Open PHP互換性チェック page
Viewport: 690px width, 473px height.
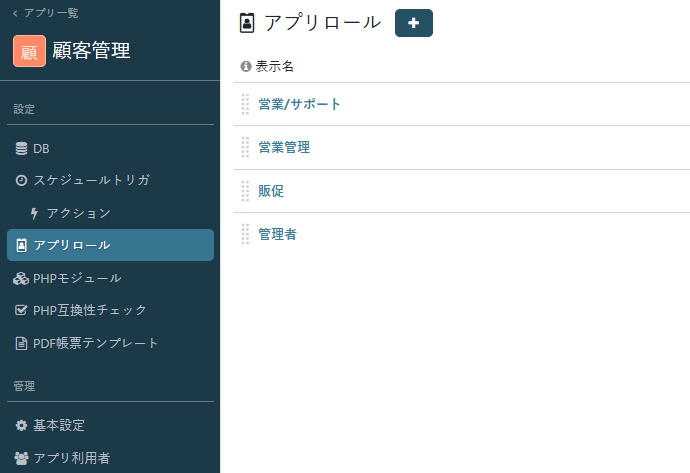coord(89,310)
